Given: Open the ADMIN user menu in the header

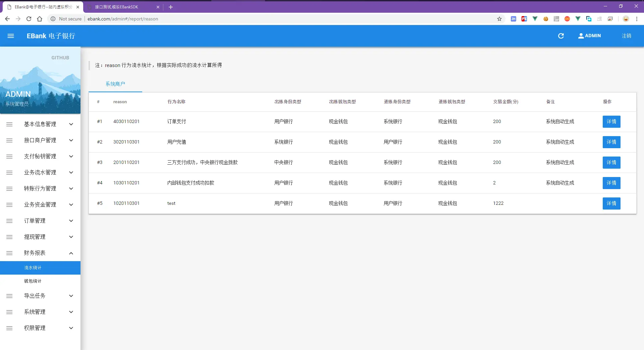Looking at the screenshot, I should point(589,36).
